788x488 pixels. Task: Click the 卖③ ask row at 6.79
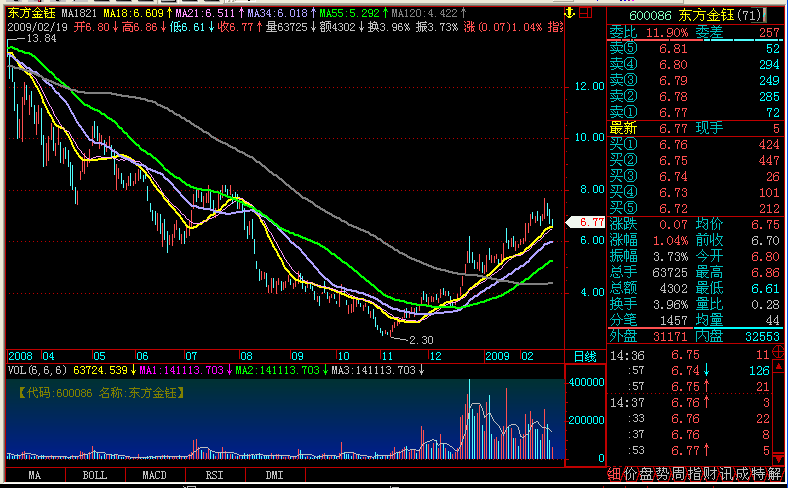[x=695, y=81]
